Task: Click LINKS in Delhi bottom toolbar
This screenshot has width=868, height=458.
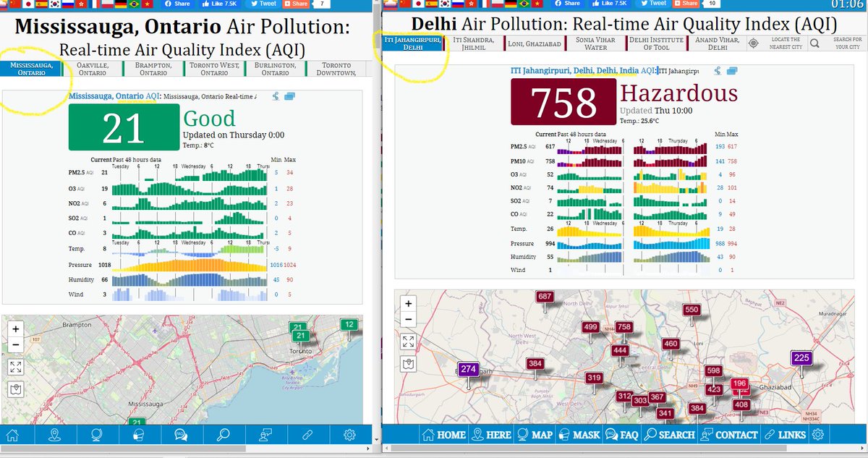Action: [784, 435]
